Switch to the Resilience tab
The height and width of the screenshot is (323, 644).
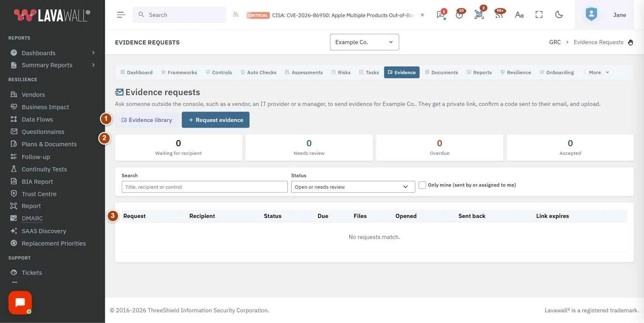pos(516,72)
